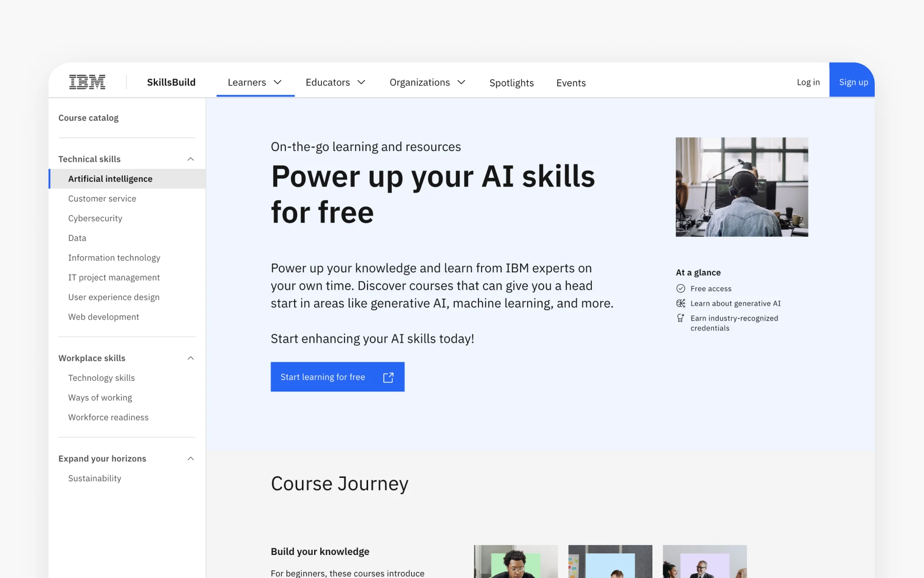Click the Workplace skills heading

[x=92, y=358]
